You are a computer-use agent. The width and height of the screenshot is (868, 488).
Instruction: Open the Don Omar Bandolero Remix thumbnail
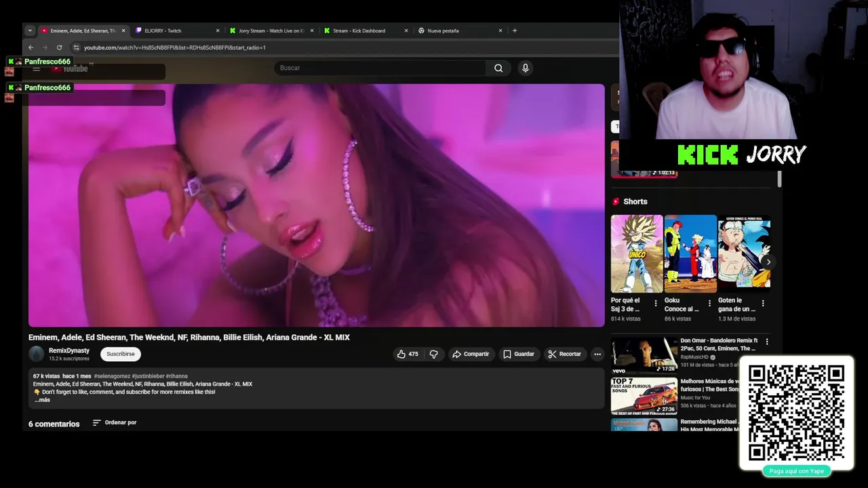644,355
